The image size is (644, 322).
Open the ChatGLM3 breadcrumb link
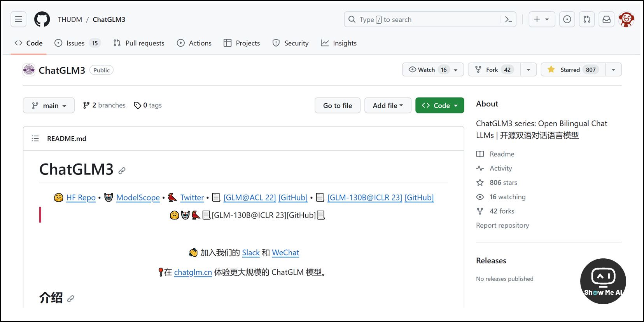109,19
